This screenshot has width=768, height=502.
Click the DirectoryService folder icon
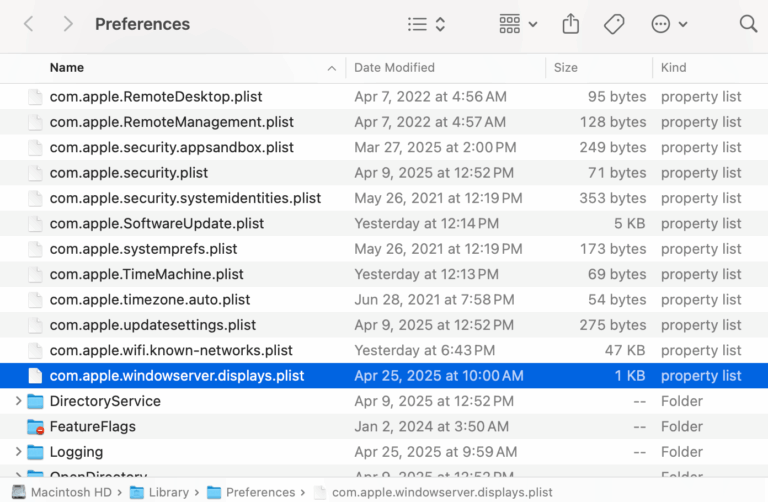click(35, 401)
